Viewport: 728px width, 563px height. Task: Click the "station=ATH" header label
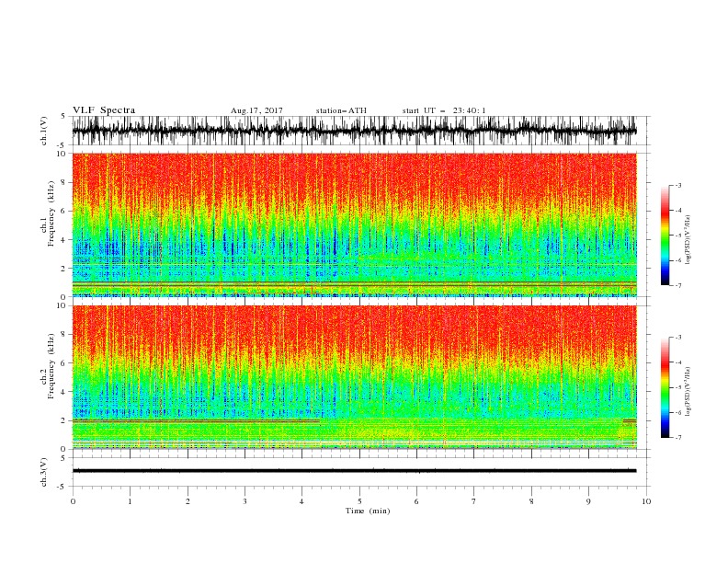pyautogui.click(x=341, y=110)
